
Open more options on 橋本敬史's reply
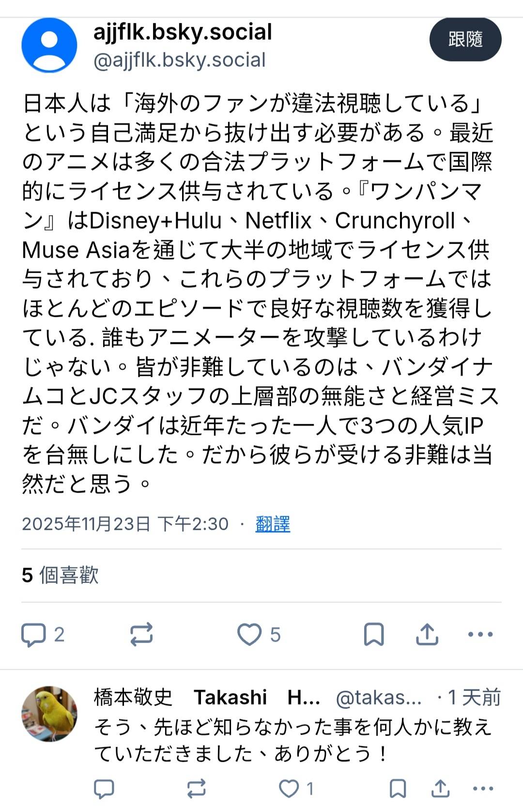[483, 789]
